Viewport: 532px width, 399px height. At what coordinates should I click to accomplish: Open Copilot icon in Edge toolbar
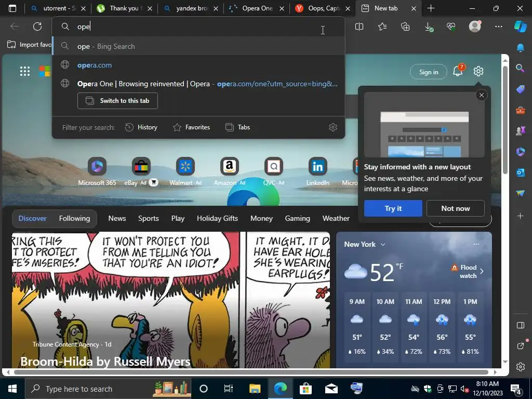(521, 26)
